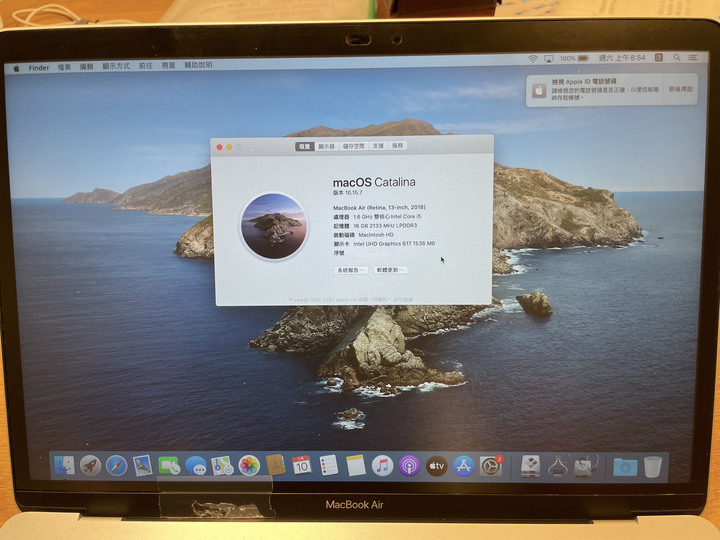Click the MacBook Air (Retina, 13-inch, 2018) text
Viewport: 720px width, 540px height.
[379, 208]
